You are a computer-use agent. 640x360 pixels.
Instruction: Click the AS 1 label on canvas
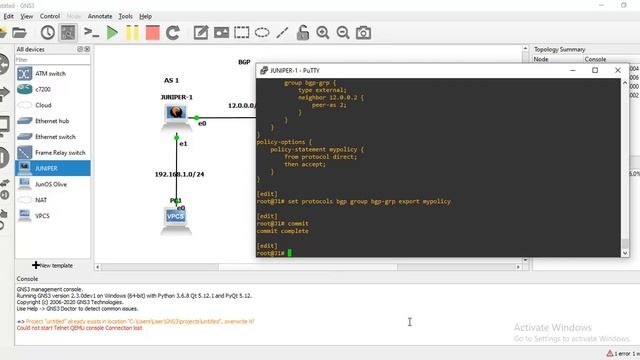(171, 80)
